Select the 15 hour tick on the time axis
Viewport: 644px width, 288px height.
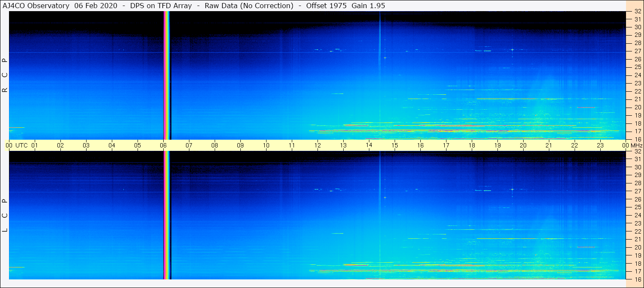[x=395, y=145]
